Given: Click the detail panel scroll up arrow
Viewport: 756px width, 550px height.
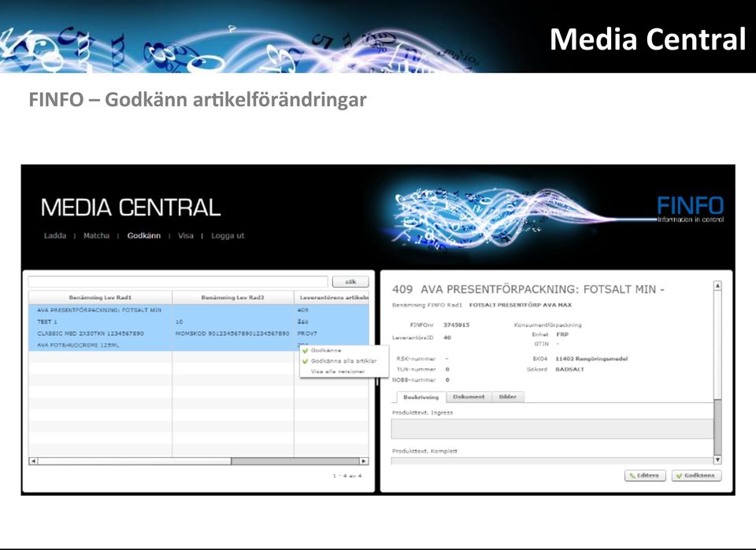Looking at the screenshot, I should (717, 286).
